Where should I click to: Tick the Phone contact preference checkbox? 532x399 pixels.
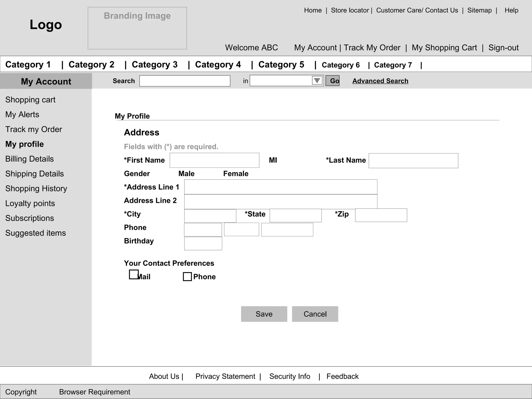pyautogui.click(x=187, y=277)
